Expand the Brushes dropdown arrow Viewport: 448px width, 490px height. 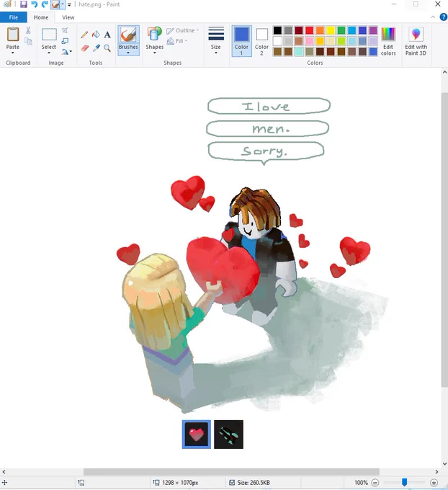tap(128, 53)
